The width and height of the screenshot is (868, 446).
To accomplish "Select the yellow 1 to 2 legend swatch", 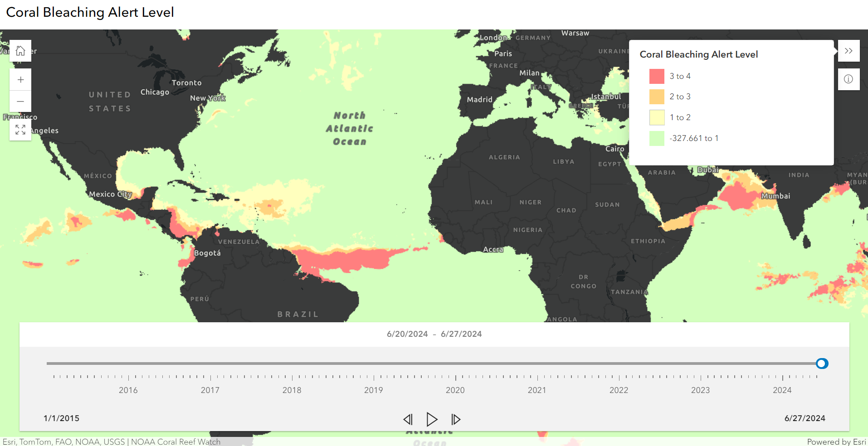I will (657, 117).
